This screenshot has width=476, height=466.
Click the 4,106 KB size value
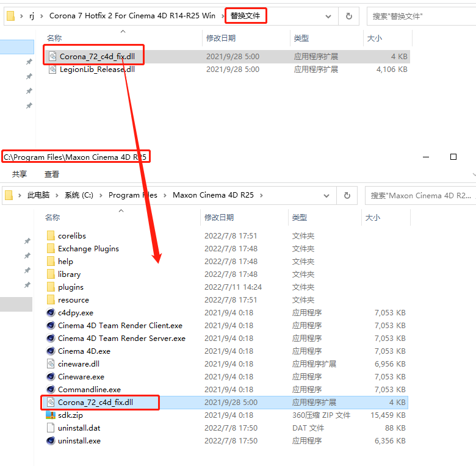coord(392,70)
